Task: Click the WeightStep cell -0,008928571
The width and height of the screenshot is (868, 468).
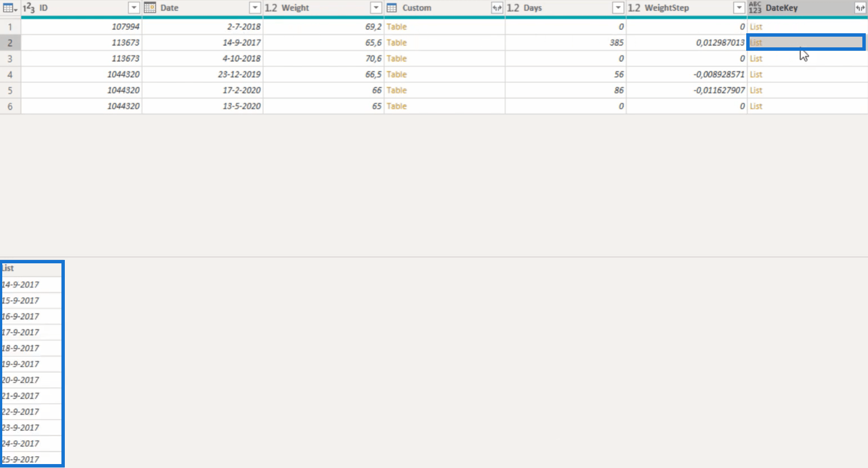Action: pyautogui.click(x=687, y=74)
